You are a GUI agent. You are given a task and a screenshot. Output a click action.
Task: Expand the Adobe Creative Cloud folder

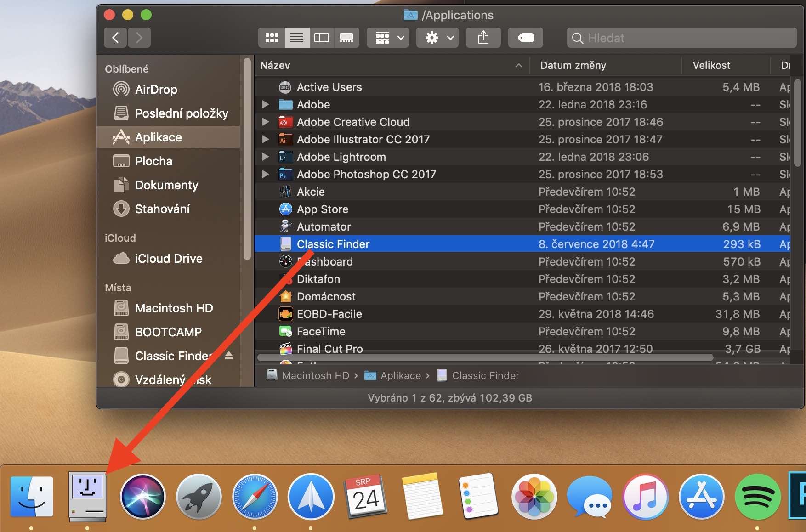coord(266,122)
